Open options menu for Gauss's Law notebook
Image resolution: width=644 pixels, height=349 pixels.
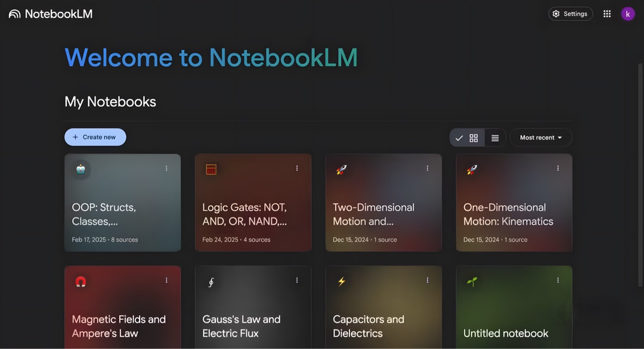297,281
